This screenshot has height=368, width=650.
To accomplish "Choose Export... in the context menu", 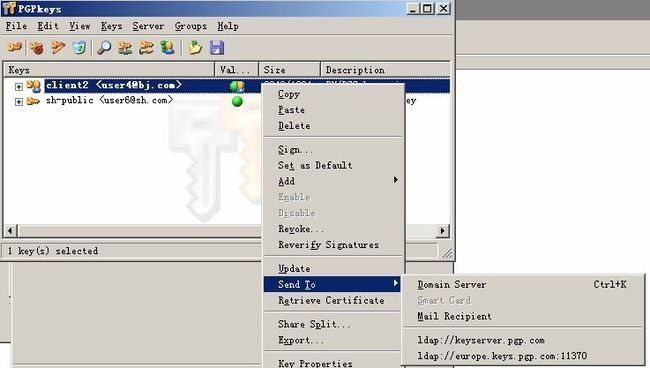I will [x=332, y=340].
